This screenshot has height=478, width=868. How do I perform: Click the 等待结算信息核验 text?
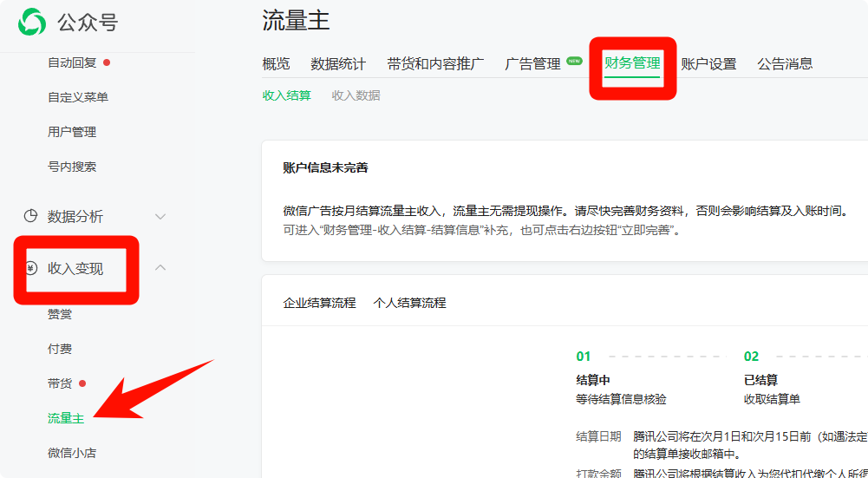621,399
